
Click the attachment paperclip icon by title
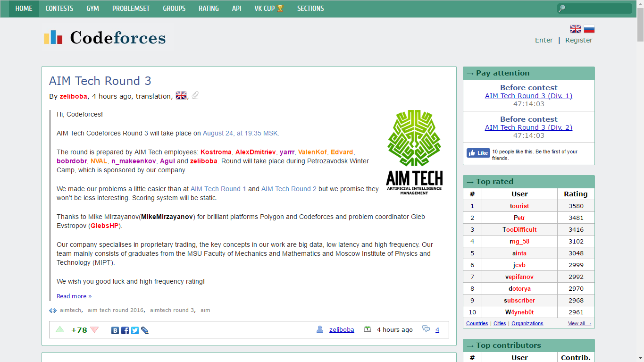(x=195, y=95)
